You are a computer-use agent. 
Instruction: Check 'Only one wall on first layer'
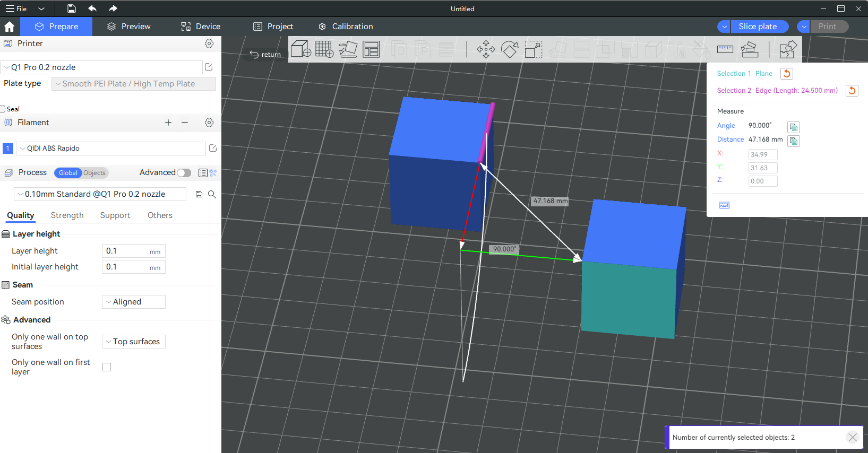point(107,367)
